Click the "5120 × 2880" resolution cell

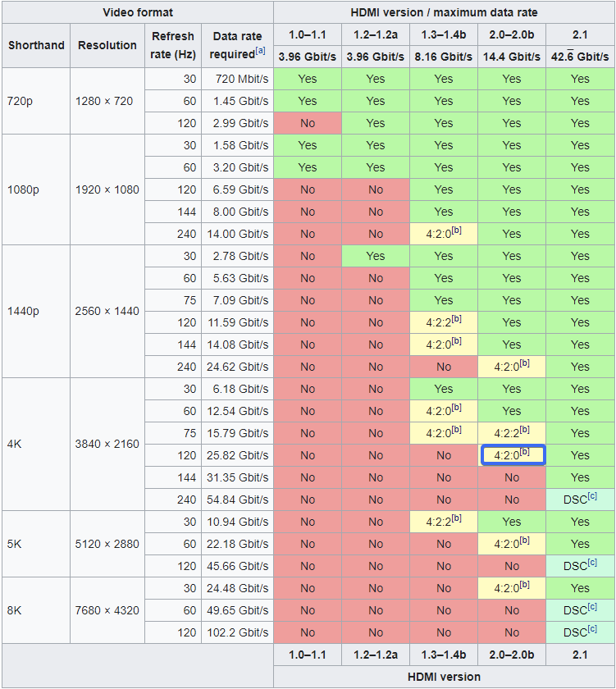107,544
